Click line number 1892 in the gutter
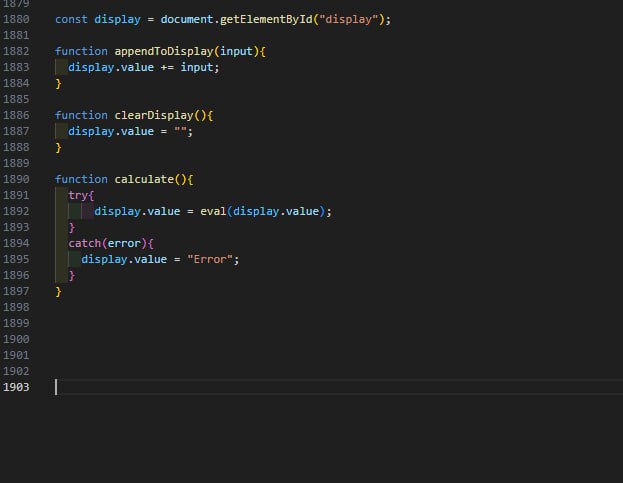The height and width of the screenshot is (483, 623). point(16,211)
